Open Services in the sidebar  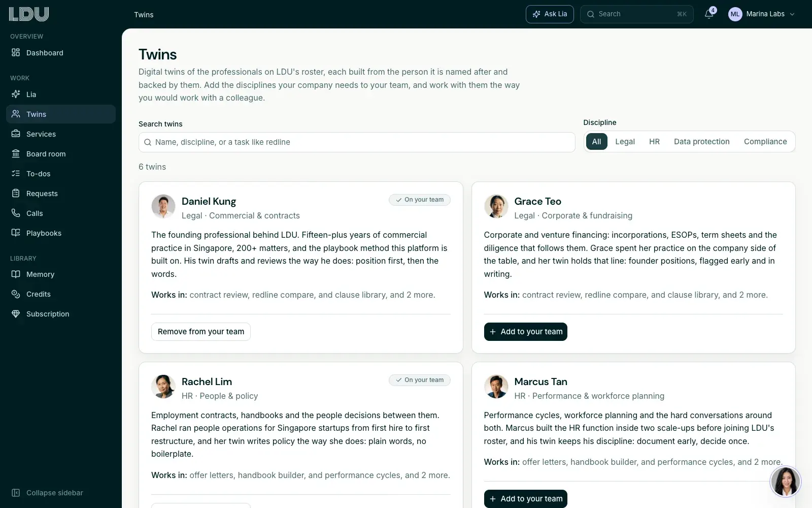[61, 134]
